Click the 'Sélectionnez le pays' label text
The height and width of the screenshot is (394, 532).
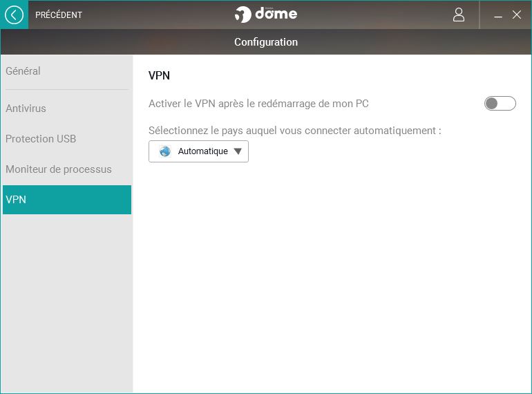[295, 131]
